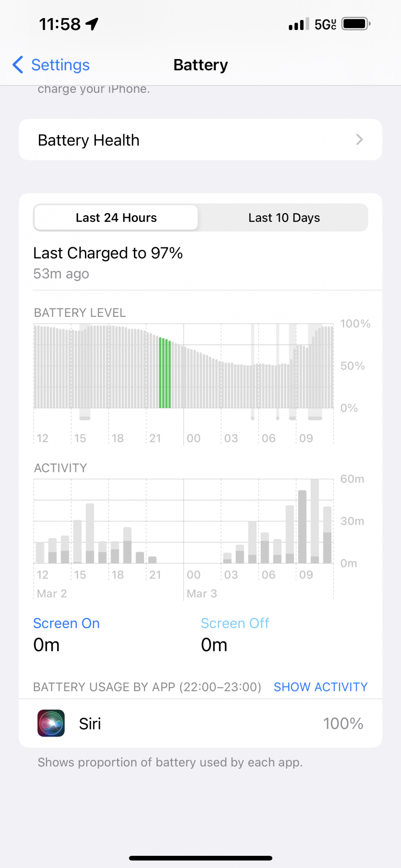Open the Battery Health row
This screenshot has width=401, height=868.
coord(200,140)
